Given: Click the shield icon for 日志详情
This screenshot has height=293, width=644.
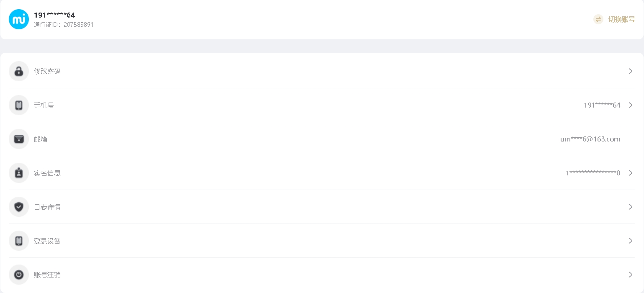Looking at the screenshot, I should point(19,207).
